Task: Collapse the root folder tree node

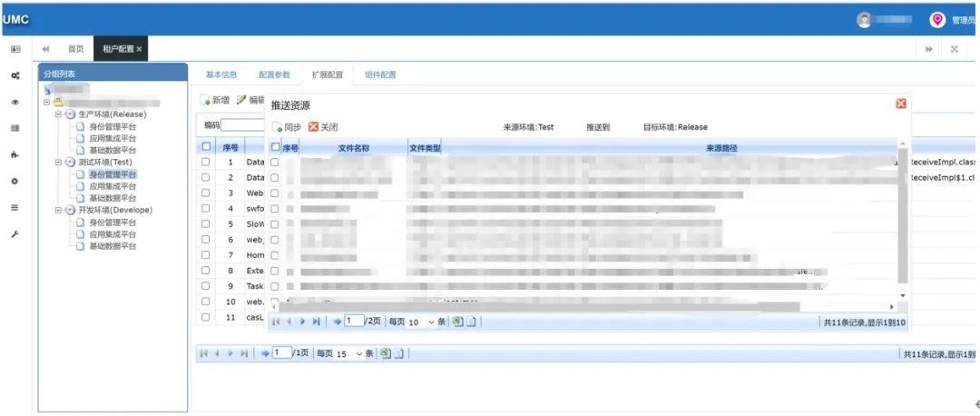Action: click(47, 104)
